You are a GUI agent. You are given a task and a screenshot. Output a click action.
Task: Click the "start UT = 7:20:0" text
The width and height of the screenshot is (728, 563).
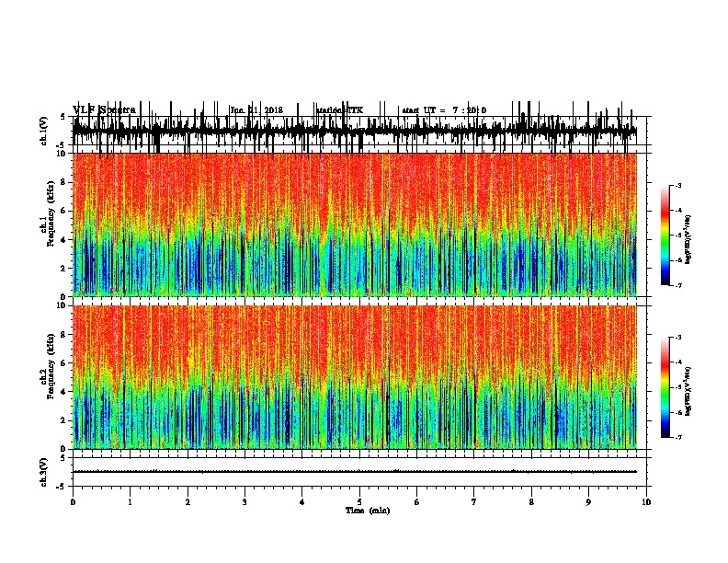444,110
